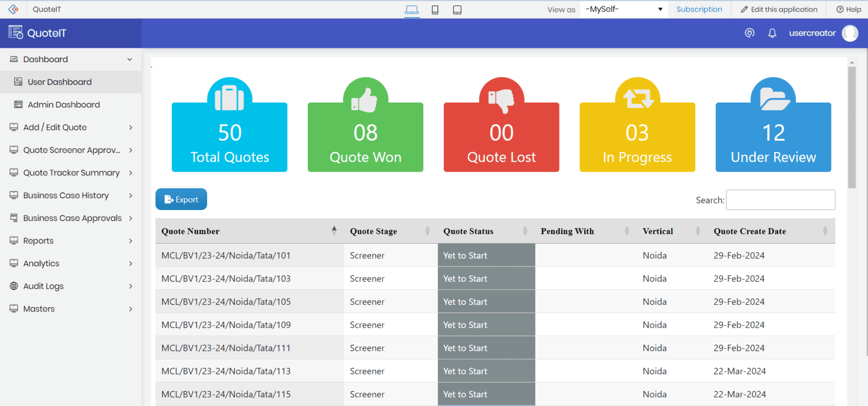Click the usercreator profile avatar
The width and height of the screenshot is (868, 406).
(x=850, y=33)
